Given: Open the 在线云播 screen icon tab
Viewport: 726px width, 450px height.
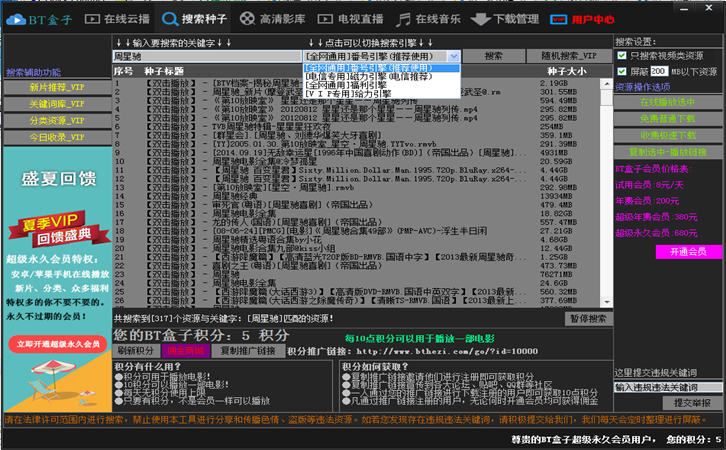Looking at the screenshot, I should coord(92,19).
